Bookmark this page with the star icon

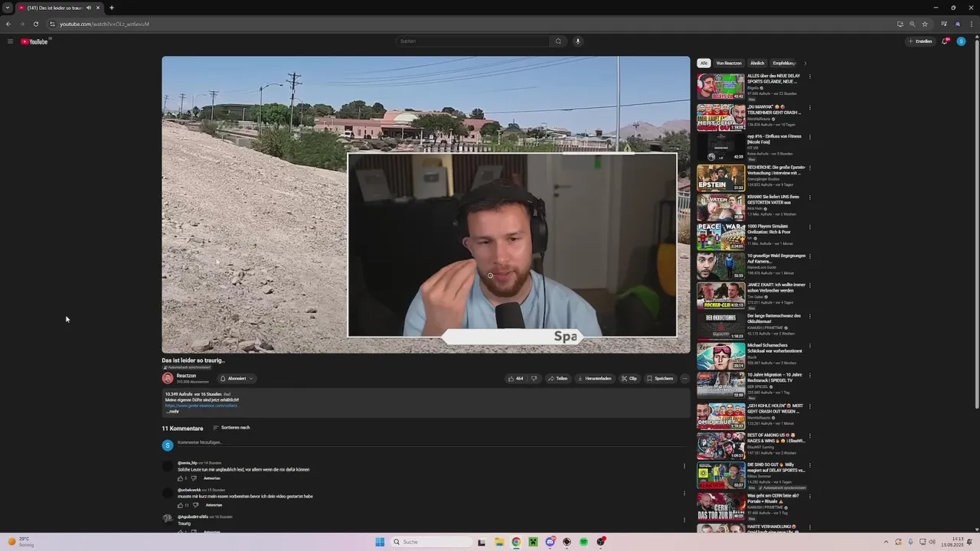click(x=925, y=24)
